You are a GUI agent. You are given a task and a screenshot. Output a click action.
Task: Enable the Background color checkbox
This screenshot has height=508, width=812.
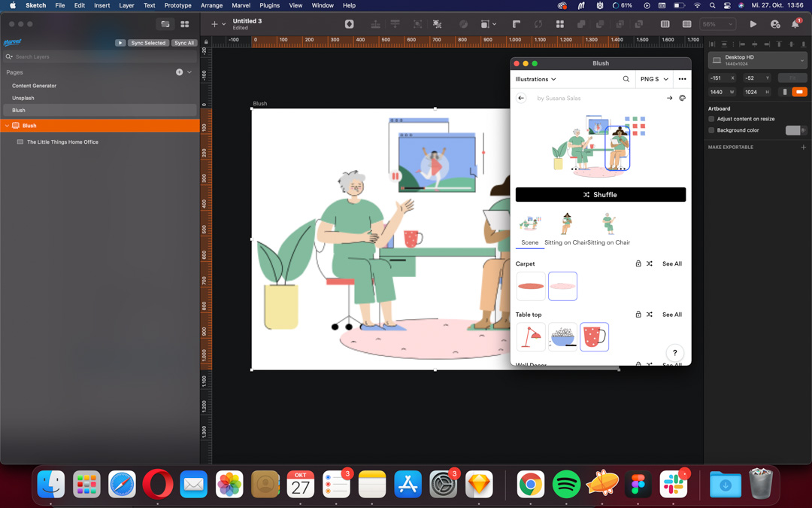(711, 130)
